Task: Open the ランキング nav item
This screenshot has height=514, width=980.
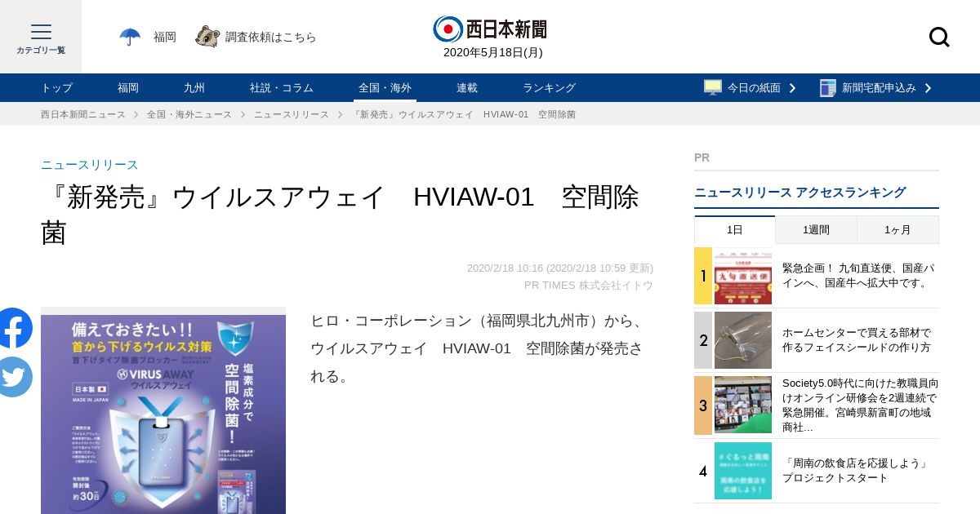Action: (x=550, y=88)
